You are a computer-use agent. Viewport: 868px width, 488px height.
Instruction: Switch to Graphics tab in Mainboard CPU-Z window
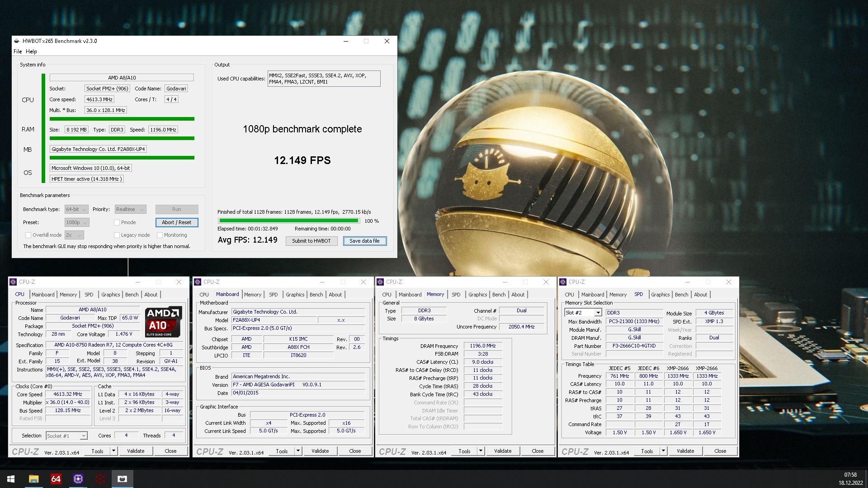(295, 295)
